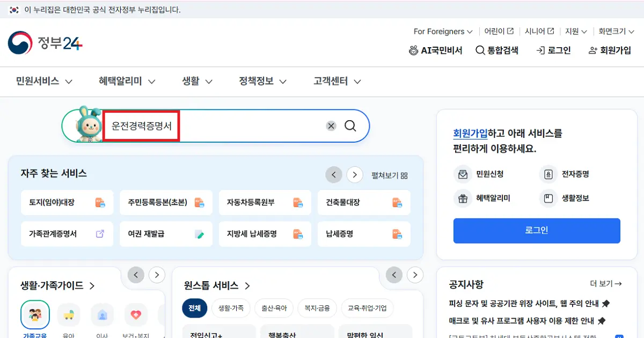Click the blue 로그인 button
This screenshot has width=644, height=338.
coord(537,231)
